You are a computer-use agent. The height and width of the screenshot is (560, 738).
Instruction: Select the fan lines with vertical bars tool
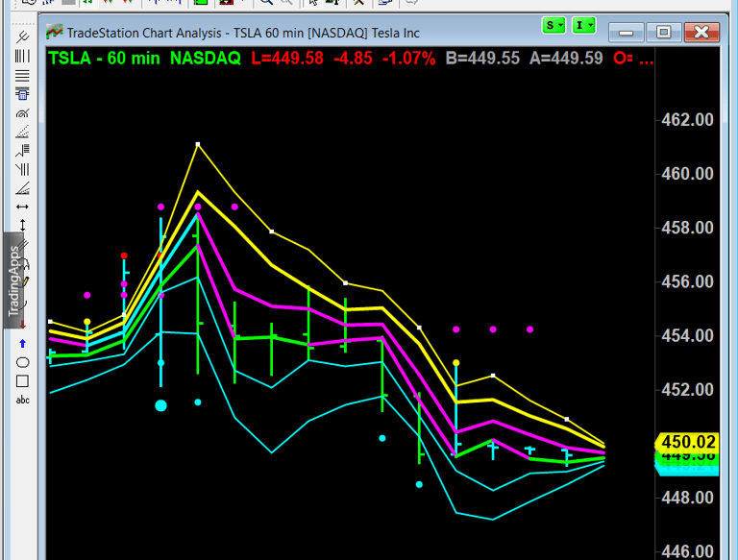click(x=22, y=169)
